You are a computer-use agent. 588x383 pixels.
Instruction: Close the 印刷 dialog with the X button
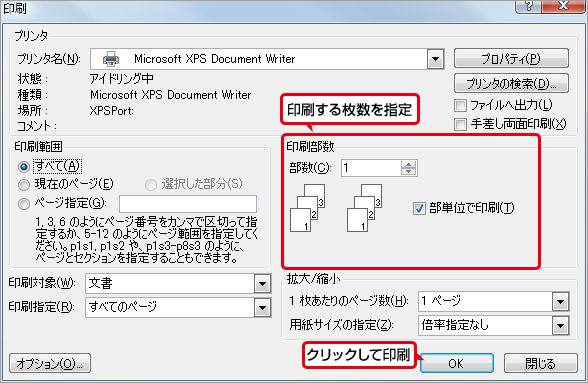[x=563, y=6]
